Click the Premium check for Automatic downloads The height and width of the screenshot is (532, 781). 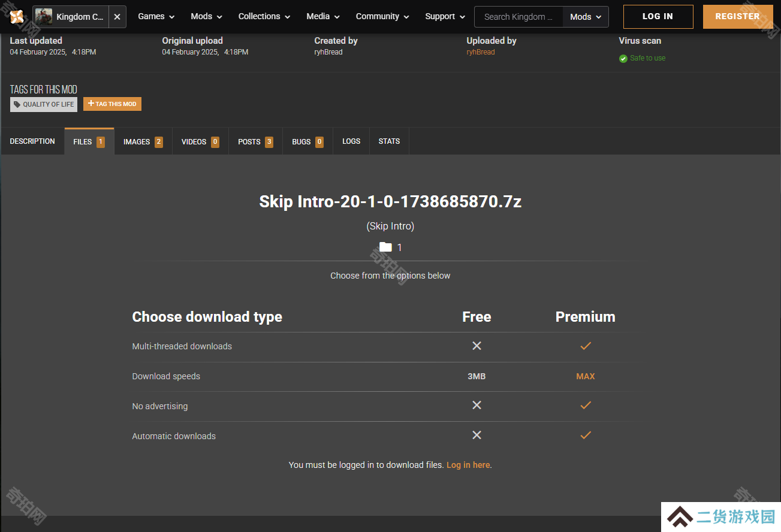pyautogui.click(x=586, y=435)
